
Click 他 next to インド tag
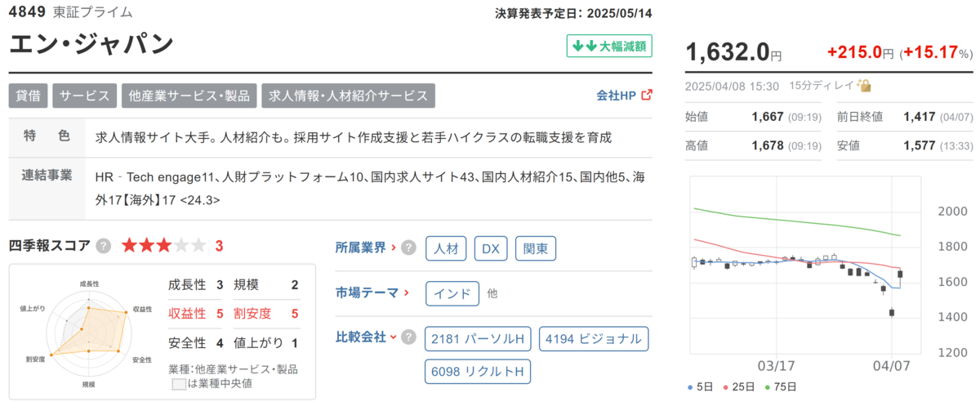pyautogui.click(x=492, y=293)
